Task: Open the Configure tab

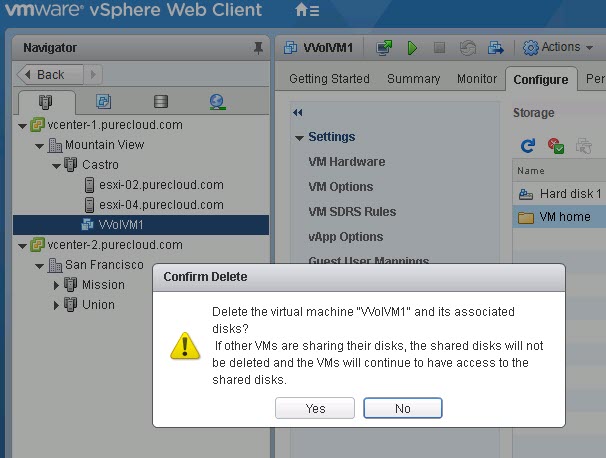Action: point(541,80)
